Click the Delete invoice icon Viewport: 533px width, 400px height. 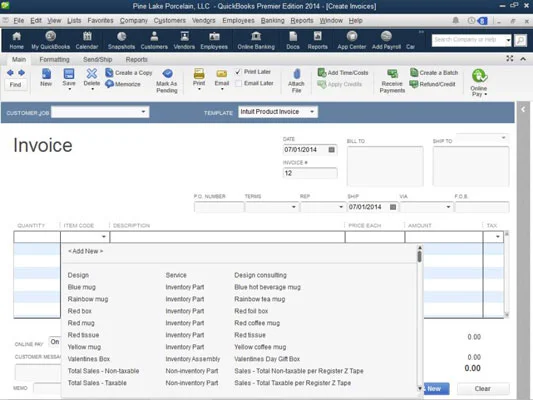pyautogui.click(x=92, y=78)
